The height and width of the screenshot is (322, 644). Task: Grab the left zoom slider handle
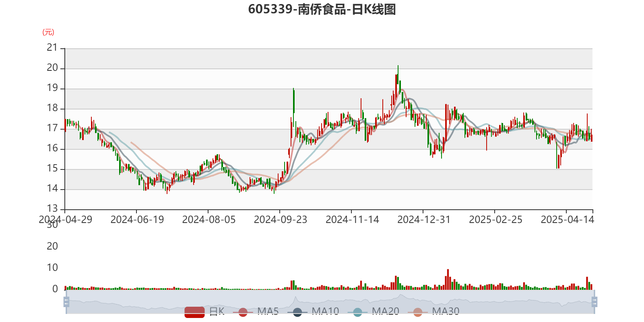(x=66, y=302)
